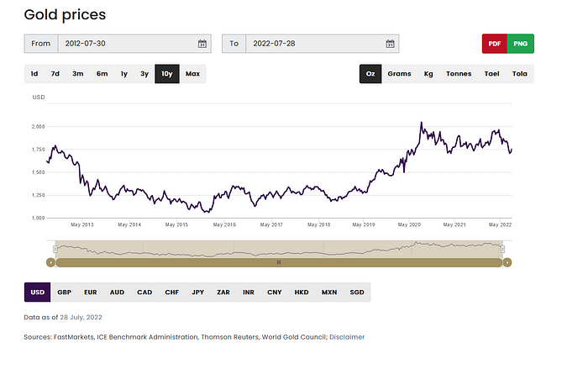The image size is (588, 369).
Task: Change currency to CAD
Action: click(x=144, y=292)
